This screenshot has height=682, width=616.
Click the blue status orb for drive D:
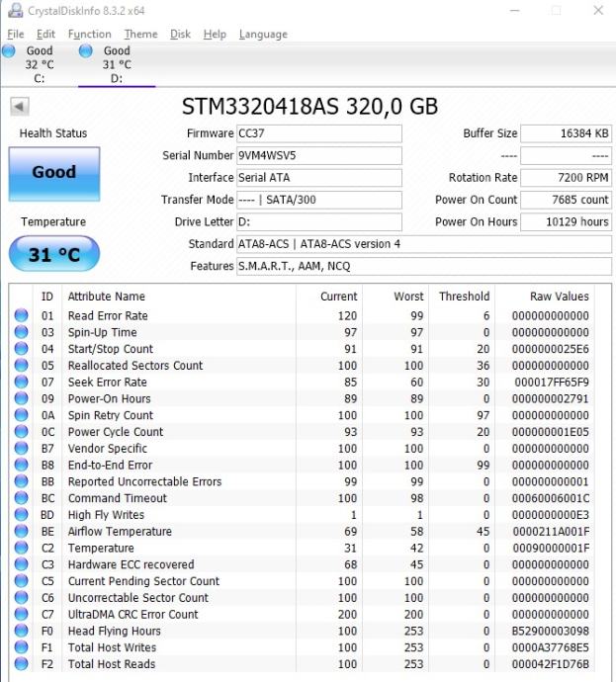pyautogui.click(x=86, y=50)
